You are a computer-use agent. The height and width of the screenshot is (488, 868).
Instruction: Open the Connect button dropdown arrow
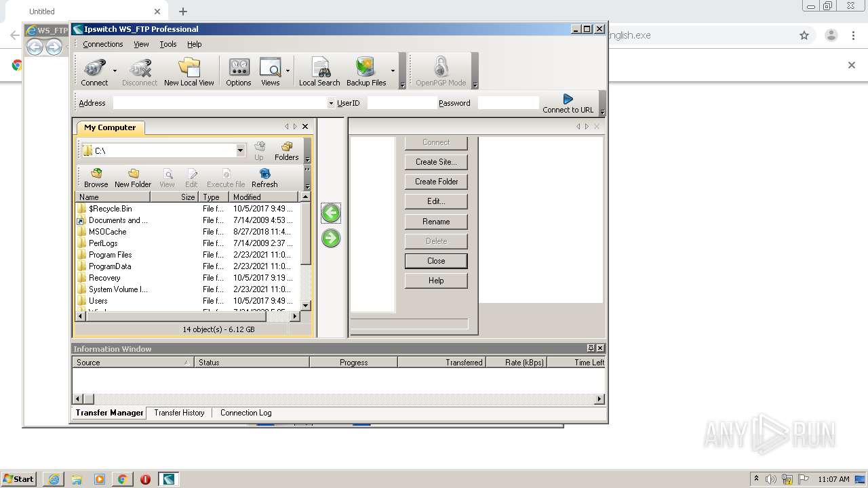(x=115, y=70)
